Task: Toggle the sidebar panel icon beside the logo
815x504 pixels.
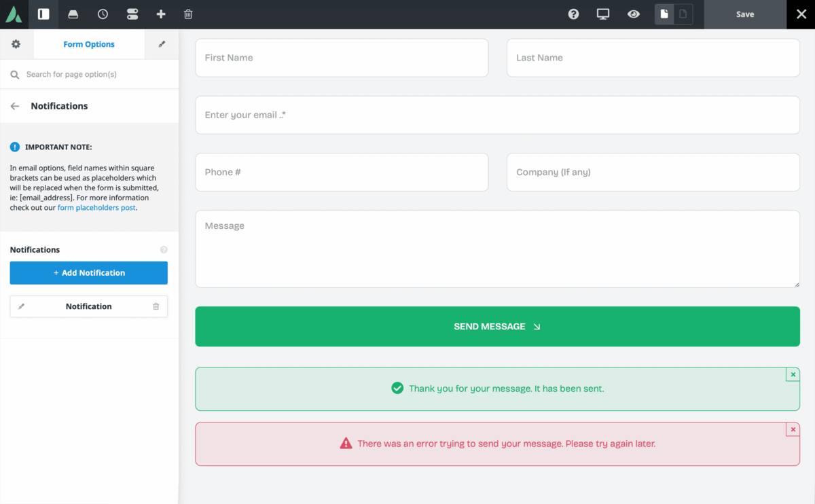Action: 43,14
